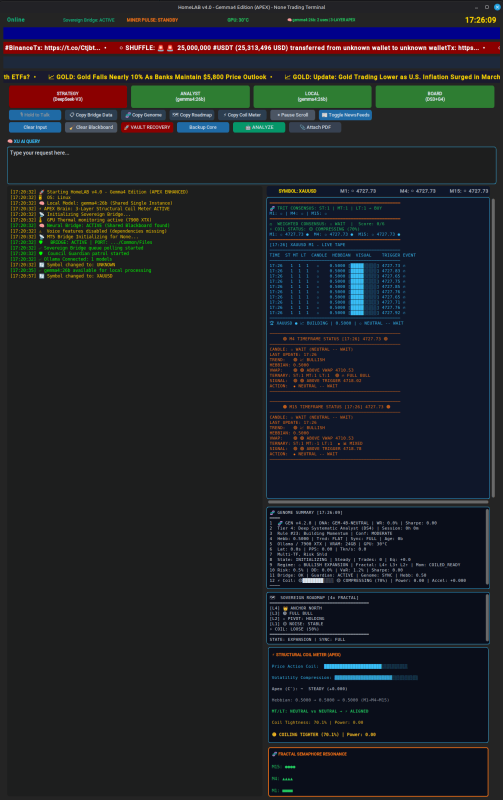
Task: Click Copy Bridge Data button
Action: (x=91, y=115)
